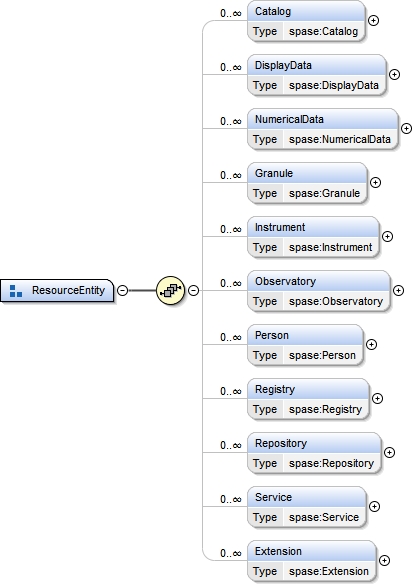
Task: Expand the Instrument element plus icon
Action: pyautogui.click(x=387, y=237)
